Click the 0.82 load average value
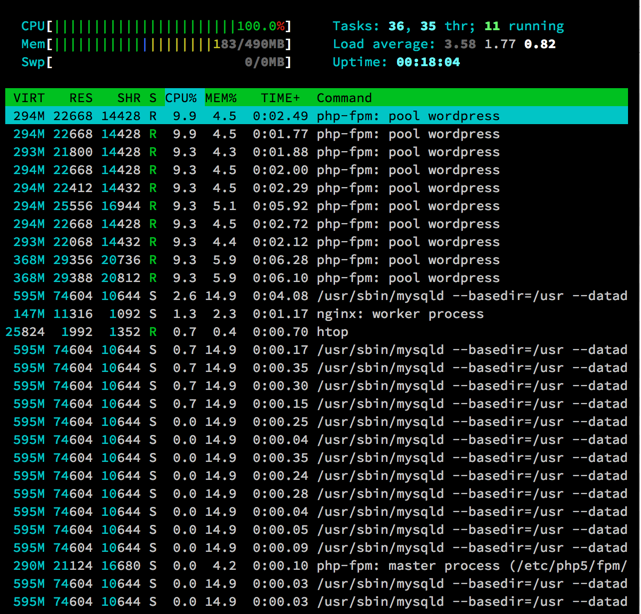Image resolution: width=641 pixels, height=614 pixels. (540, 44)
